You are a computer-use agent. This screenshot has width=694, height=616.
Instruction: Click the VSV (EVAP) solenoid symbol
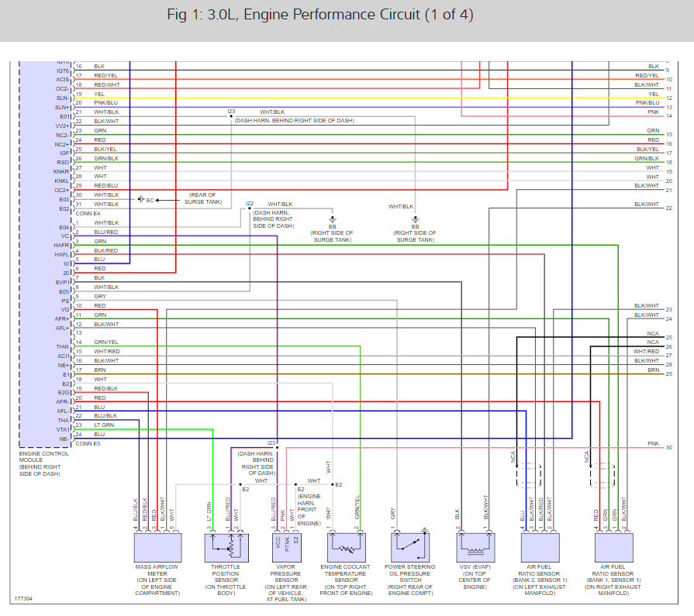click(x=475, y=548)
